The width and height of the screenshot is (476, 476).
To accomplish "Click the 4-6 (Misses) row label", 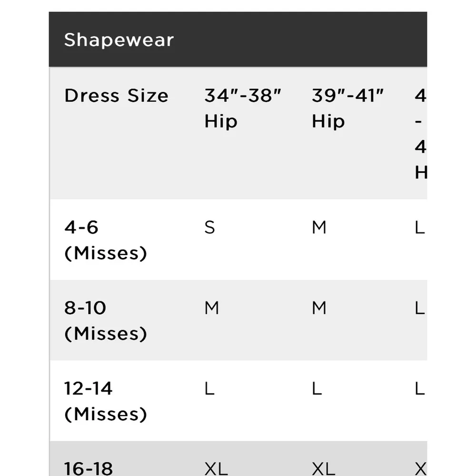I will pos(105,240).
